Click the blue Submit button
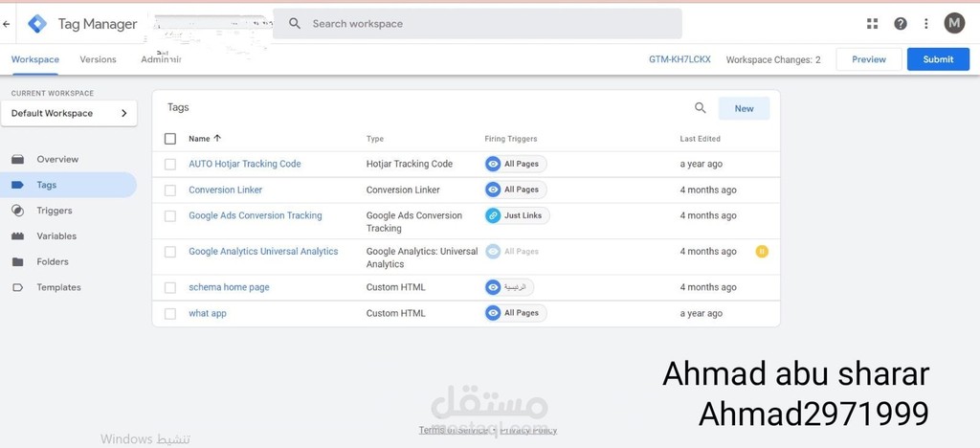Viewport: 980px width, 448px height. [938, 59]
